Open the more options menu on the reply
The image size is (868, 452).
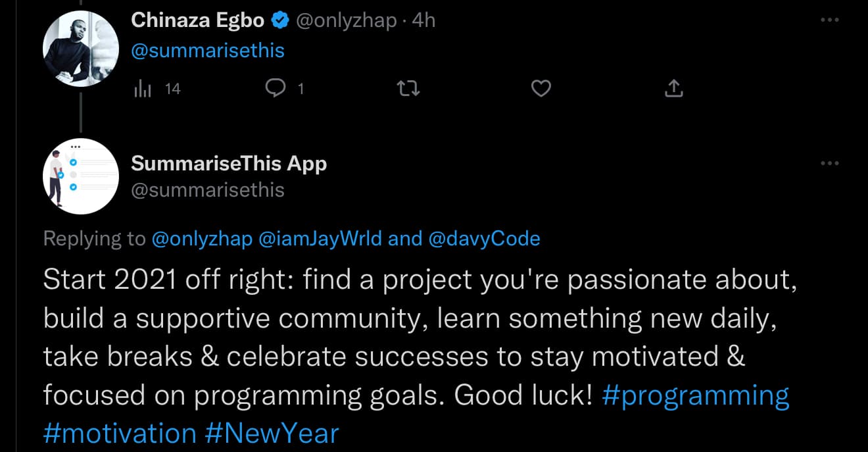coord(830,163)
